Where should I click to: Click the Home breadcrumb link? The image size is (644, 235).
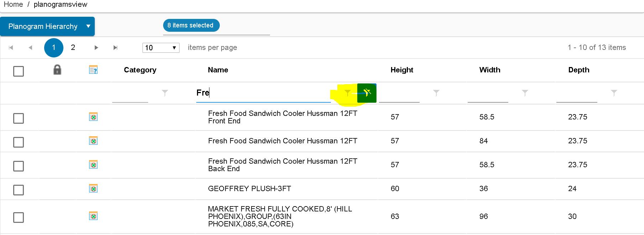coord(13,4)
